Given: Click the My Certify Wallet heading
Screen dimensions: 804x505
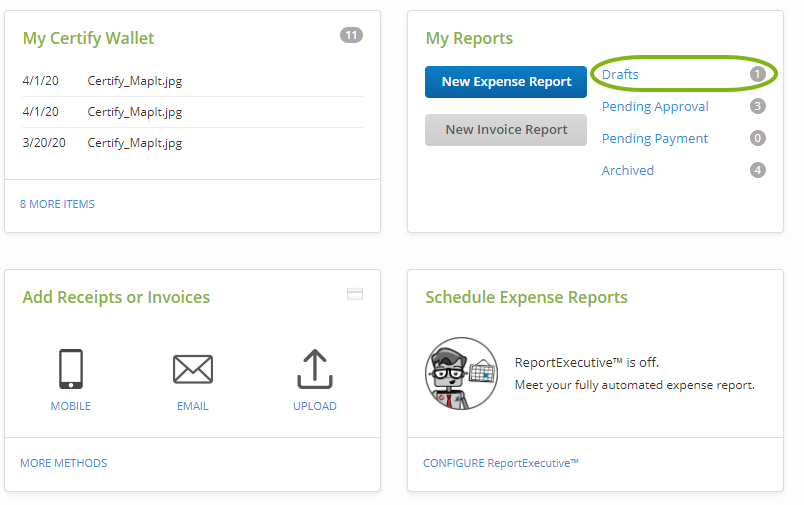Looking at the screenshot, I should (x=88, y=38).
